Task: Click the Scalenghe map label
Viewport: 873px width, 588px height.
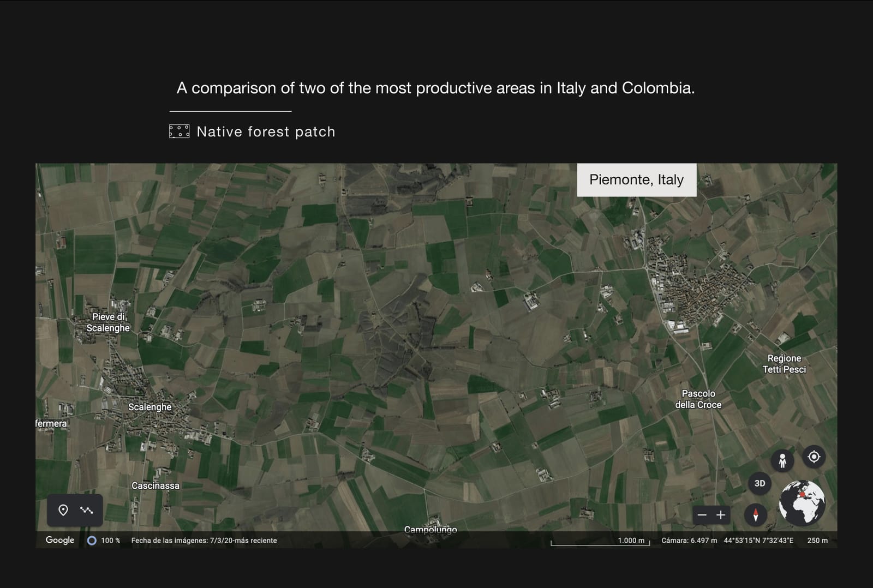Action: (150, 407)
